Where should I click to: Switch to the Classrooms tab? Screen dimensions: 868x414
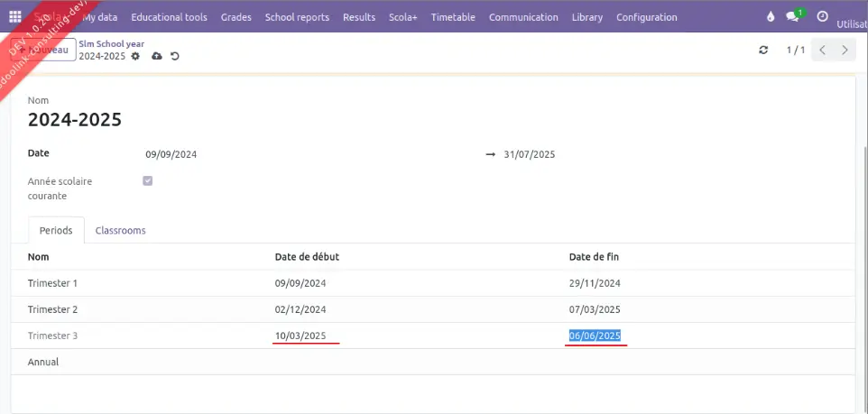[120, 231]
